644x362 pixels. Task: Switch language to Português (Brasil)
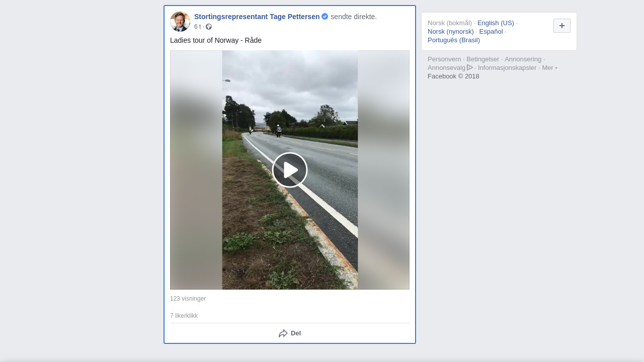pos(454,40)
